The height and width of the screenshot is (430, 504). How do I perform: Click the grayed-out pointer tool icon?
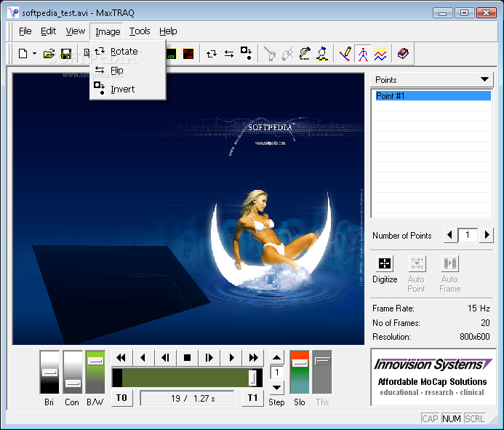click(270, 54)
